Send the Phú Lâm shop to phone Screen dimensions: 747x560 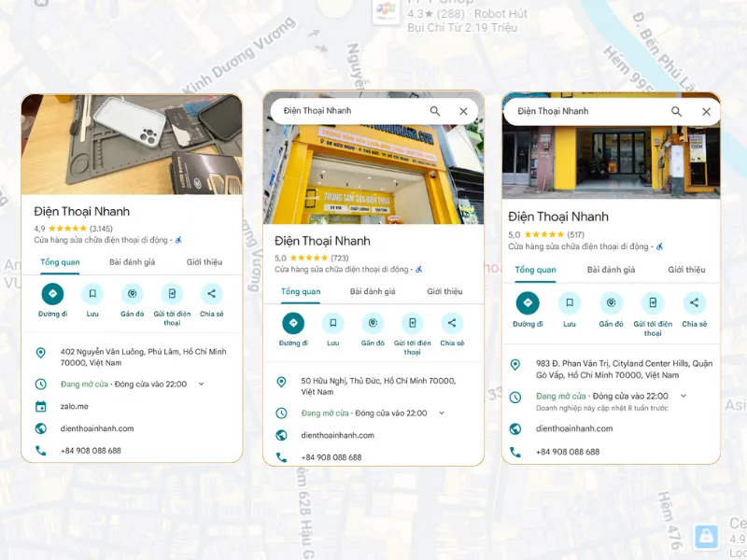pyautogui.click(x=172, y=294)
